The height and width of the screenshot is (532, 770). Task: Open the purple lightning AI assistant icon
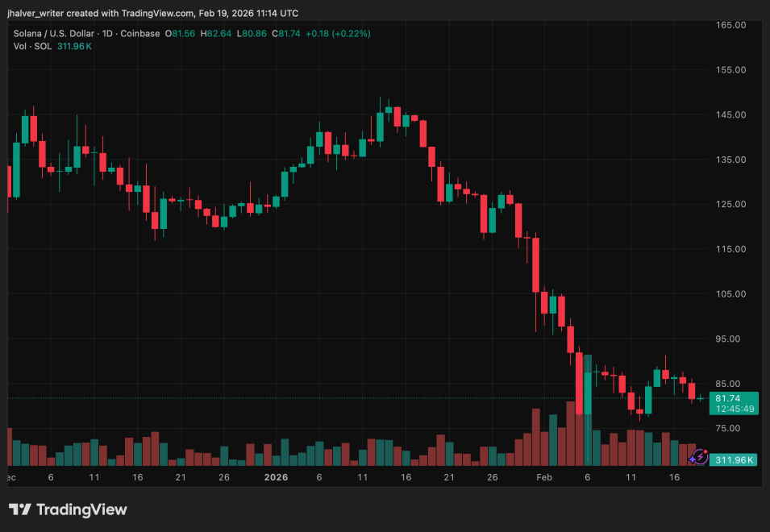pos(701,456)
